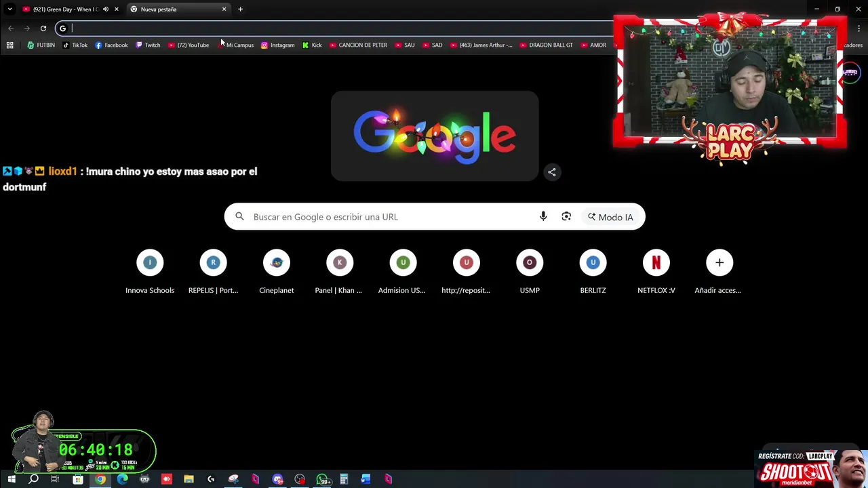Open the TikTok bookmark
The image size is (868, 488).
point(75,45)
